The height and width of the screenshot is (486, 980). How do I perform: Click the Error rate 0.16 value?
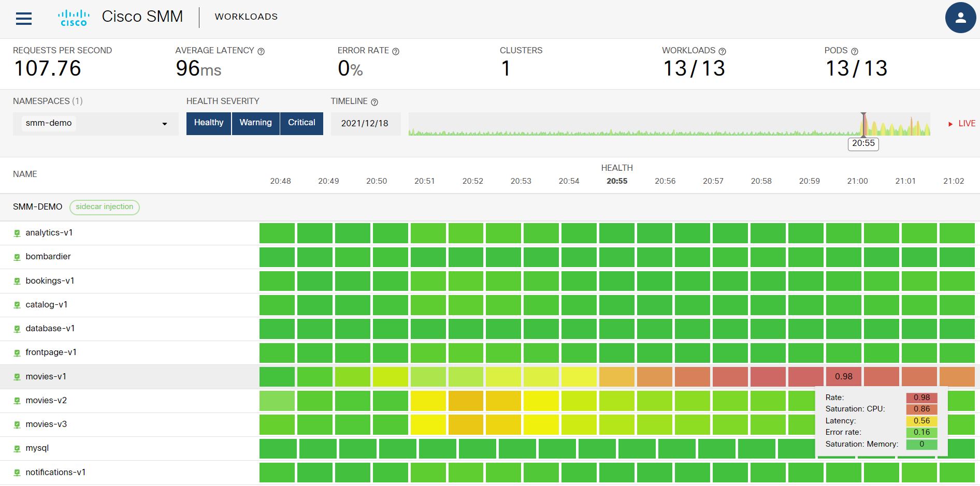click(x=921, y=432)
